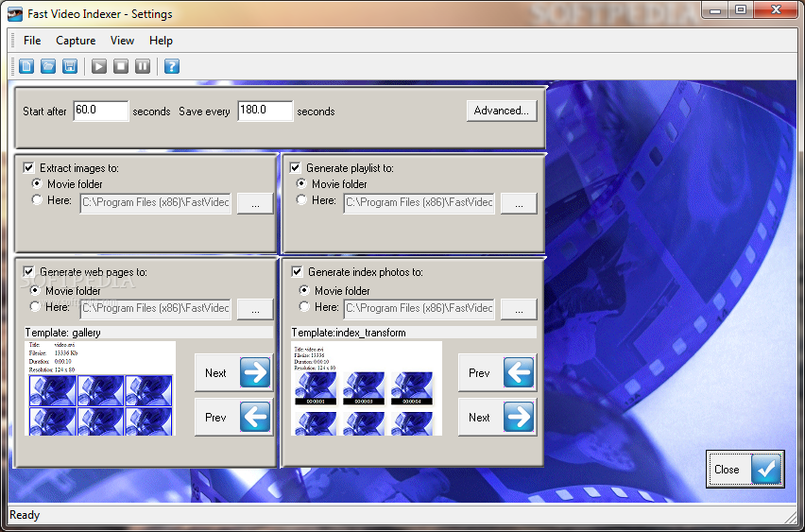
Task: Select Here option under Extract images
Action: click(x=37, y=200)
